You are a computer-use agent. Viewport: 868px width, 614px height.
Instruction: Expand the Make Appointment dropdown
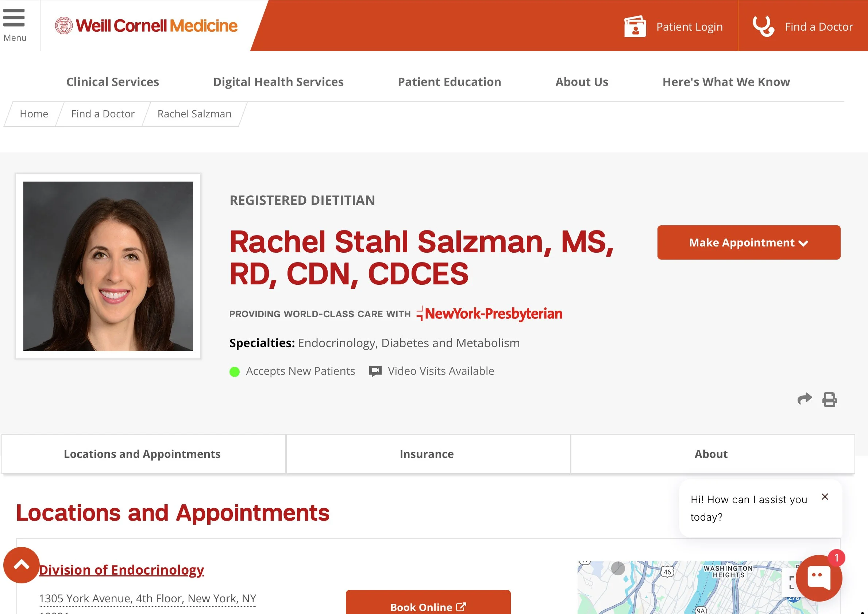click(x=748, y=242)
